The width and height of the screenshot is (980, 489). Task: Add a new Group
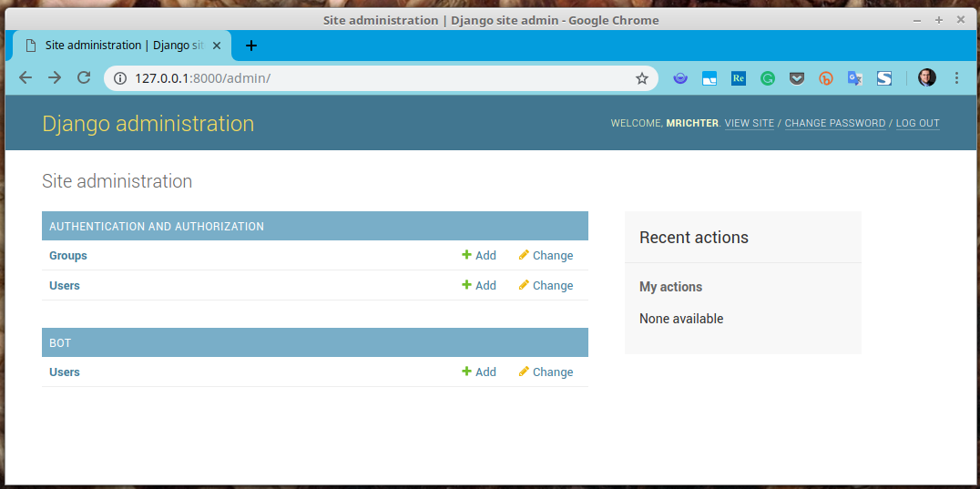click(x=479, y=256)
